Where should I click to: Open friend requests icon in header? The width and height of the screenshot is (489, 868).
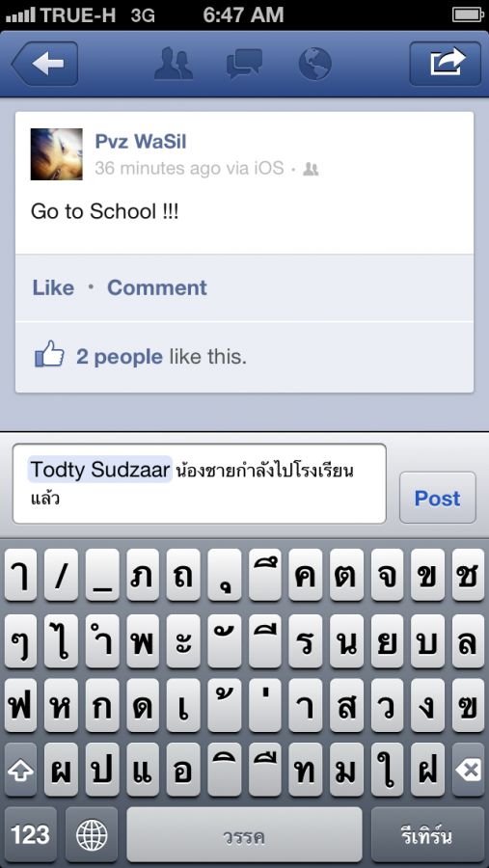[x=174, y=64]
